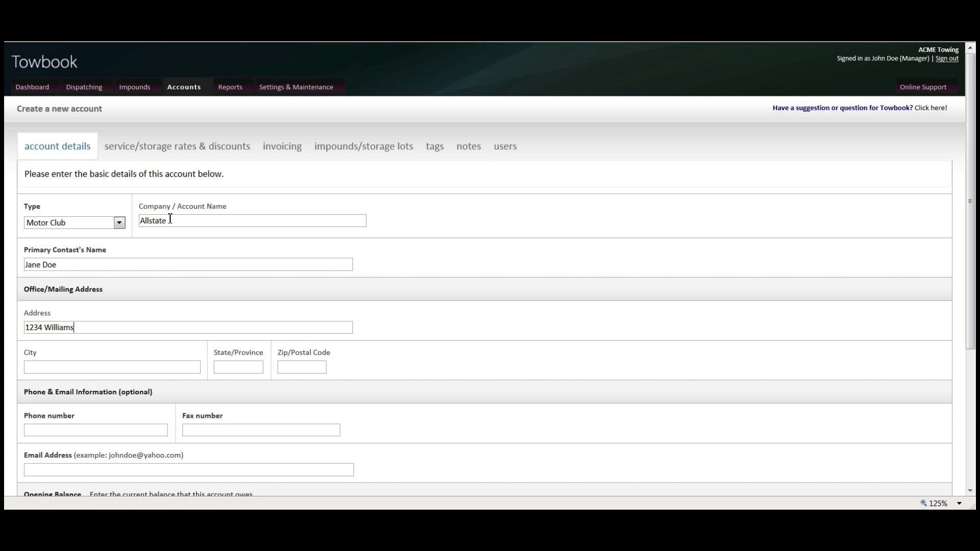Click the Address input field
Viewport: 980px width, 551px height.
point(188,328)
